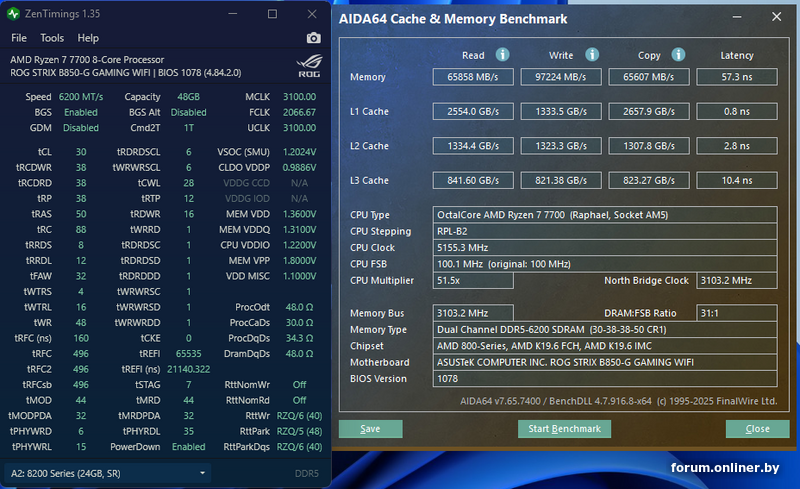This screenshot has width=800, height=489.
Task: Open the File menu
Action: point(19,38)
